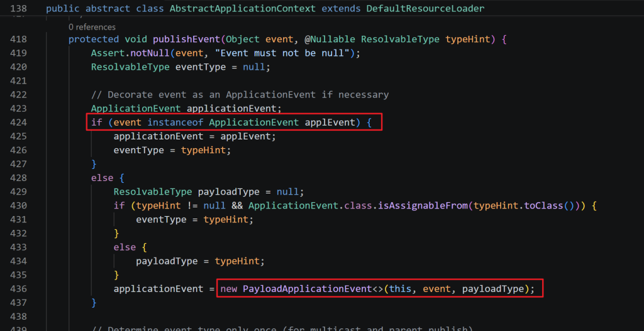This screenshot has width=644, height=331.
Task: Click applicationEvent variable on line 423
Action: pos(231,109)
